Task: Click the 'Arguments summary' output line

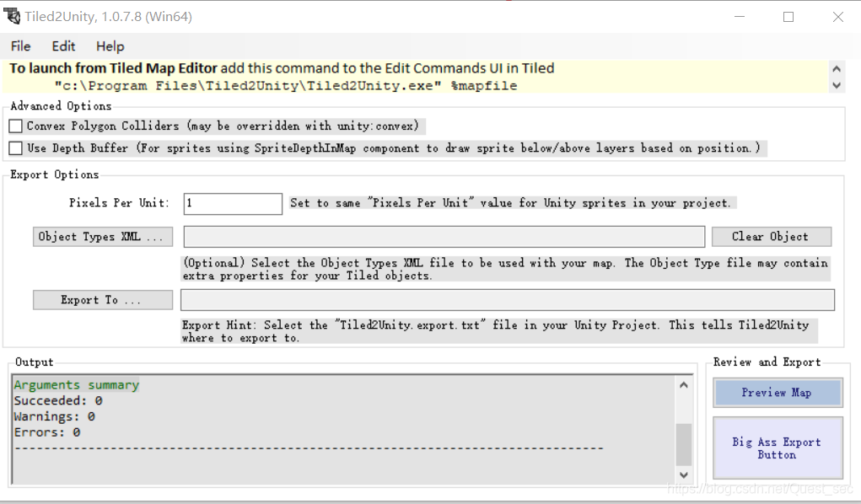Action: [77, 385]
